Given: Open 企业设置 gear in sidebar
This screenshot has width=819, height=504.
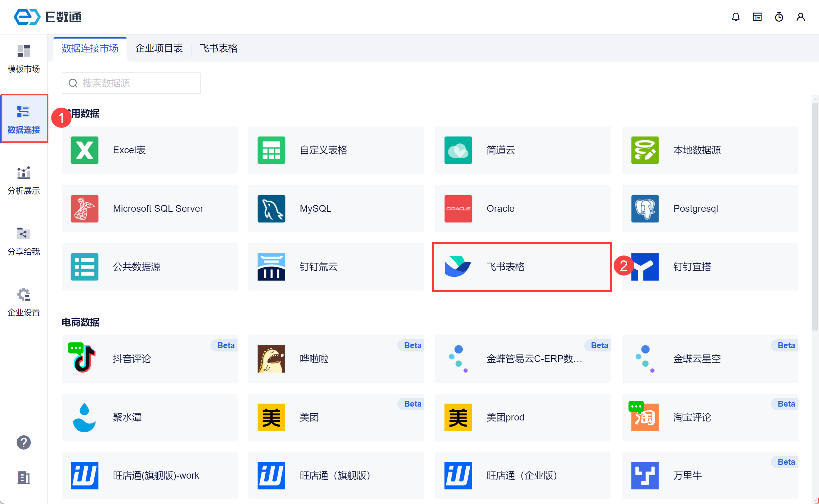Looking at the screenshot, I should [x=23, y=302].
